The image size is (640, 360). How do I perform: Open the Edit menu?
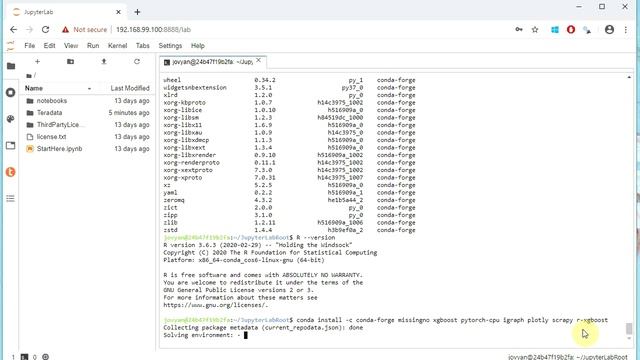(49, 46)
